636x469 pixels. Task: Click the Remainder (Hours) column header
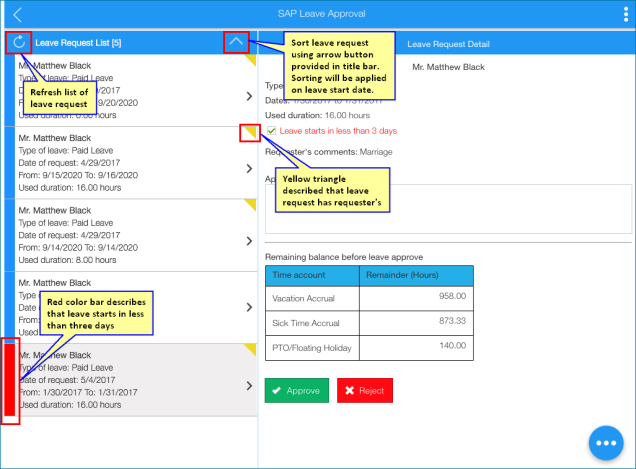[416, 275]
